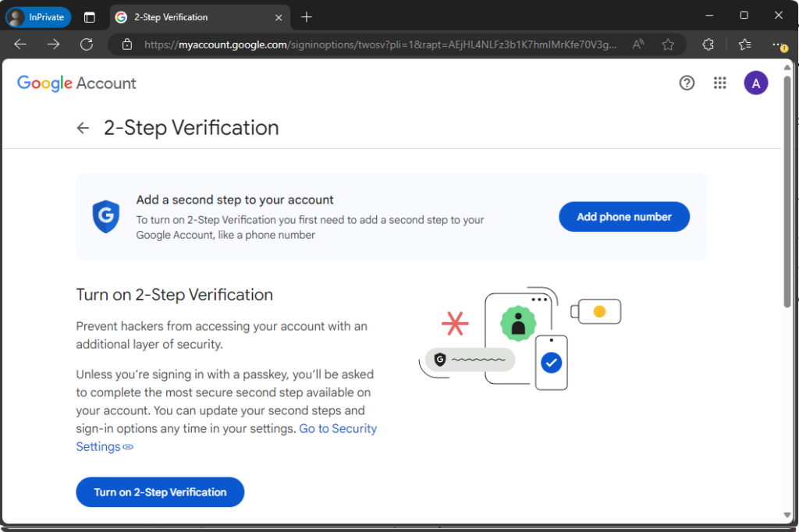The image size is (799, 532).
Task: Open the browser extensions puzzle icon
Action: point(708,44)
